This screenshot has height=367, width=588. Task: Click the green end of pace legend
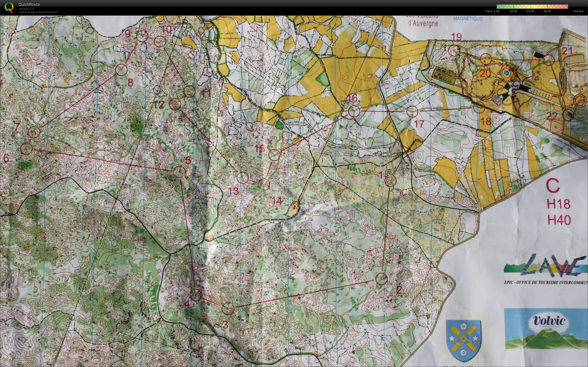point(501,7)
